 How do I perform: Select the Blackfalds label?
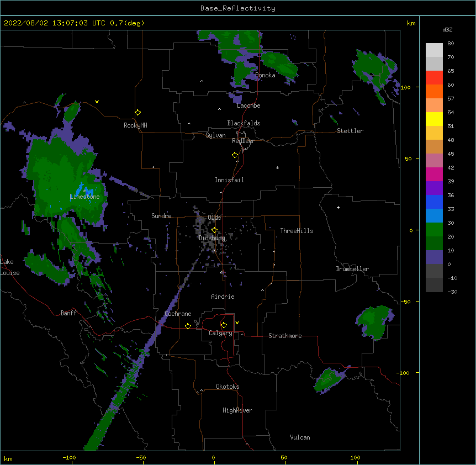244,123
